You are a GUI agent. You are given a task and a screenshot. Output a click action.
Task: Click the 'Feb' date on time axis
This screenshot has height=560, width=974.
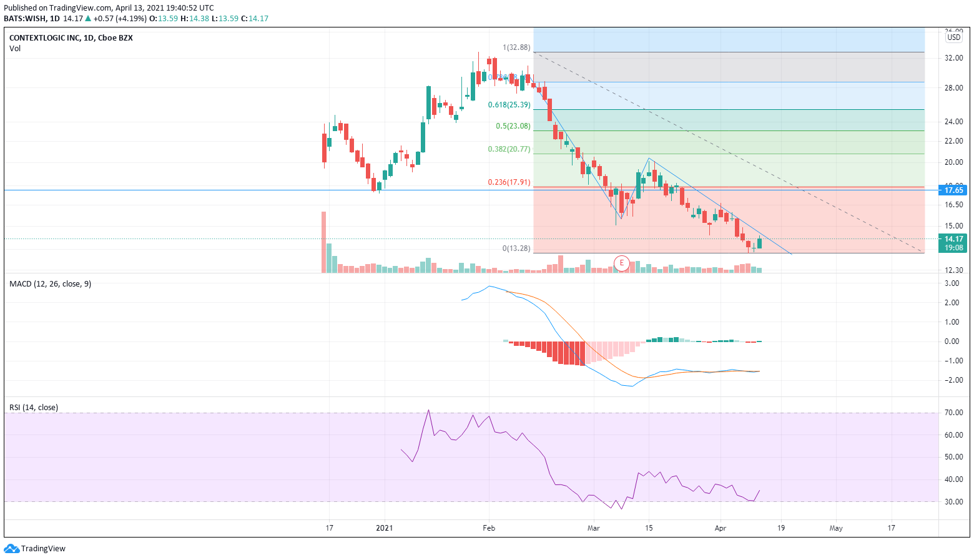[488, 528]
